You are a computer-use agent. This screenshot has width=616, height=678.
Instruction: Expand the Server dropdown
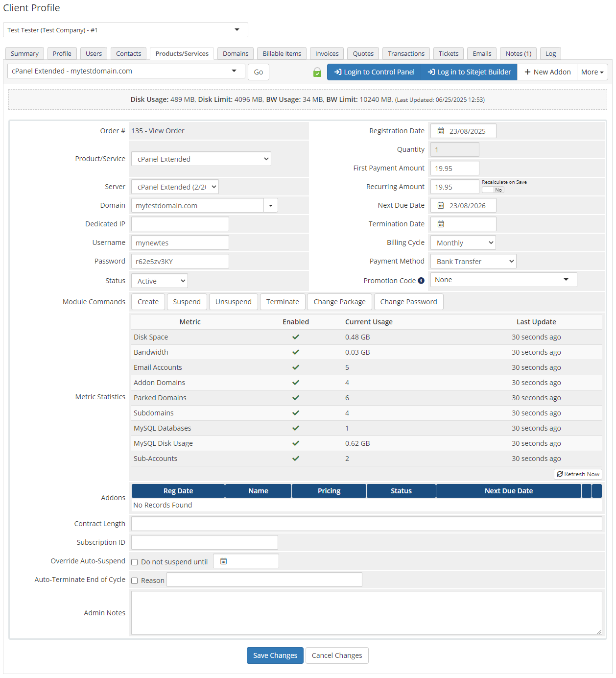(175, 187)
